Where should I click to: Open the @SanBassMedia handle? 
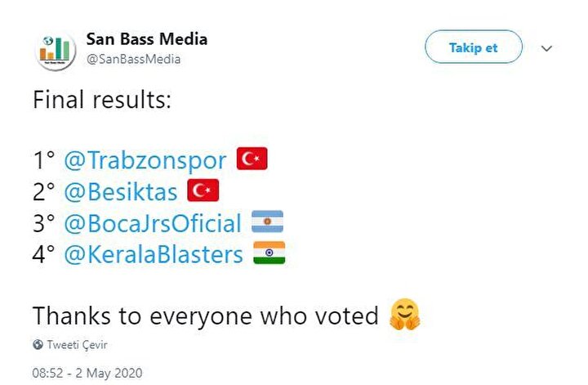click(x=133, y=59)
